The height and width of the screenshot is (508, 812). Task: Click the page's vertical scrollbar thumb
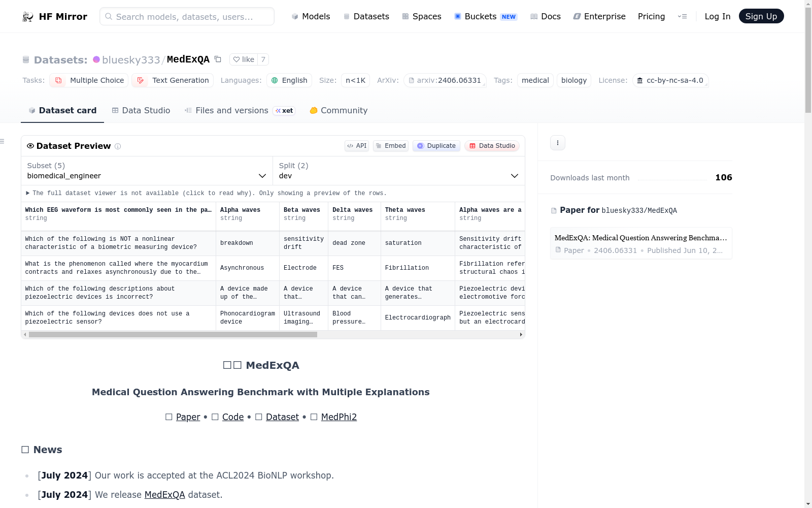(x=808, y=60)
